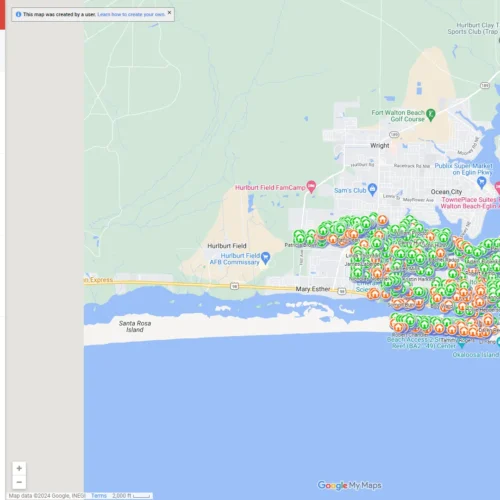The image size is (500, 500).
Task: Click the Highway 98 shield near Hurlburt Field
Action: [235, 286]
